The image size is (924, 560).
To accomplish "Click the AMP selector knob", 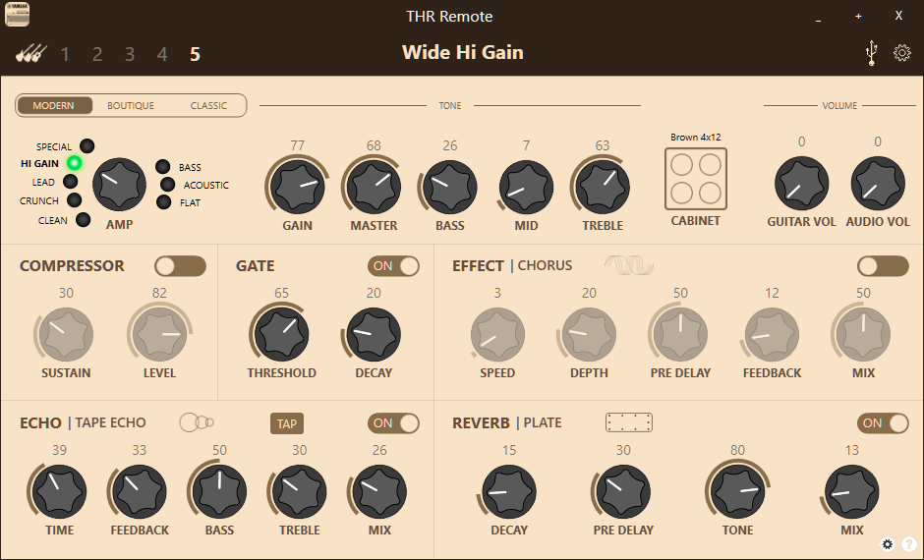I will 119,185.
